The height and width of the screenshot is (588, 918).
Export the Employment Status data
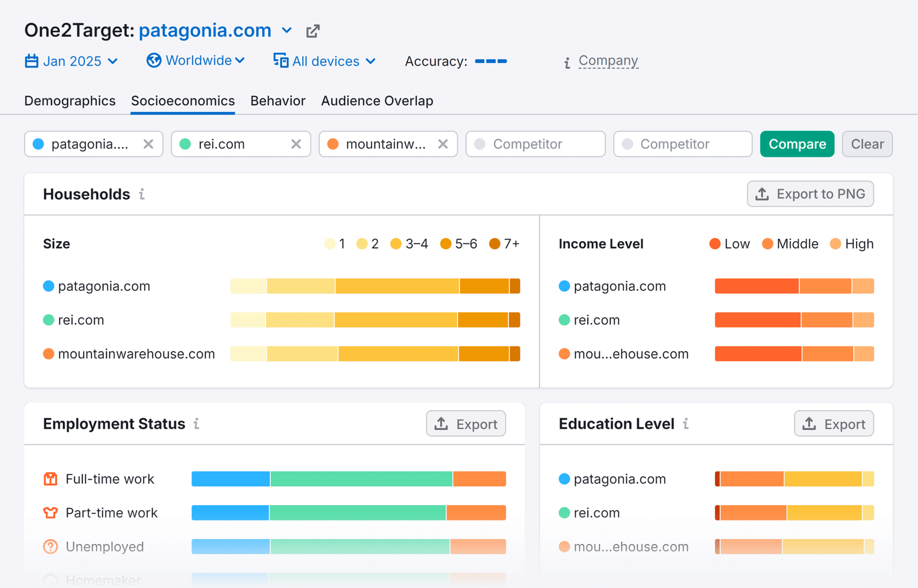click(466, 424)
